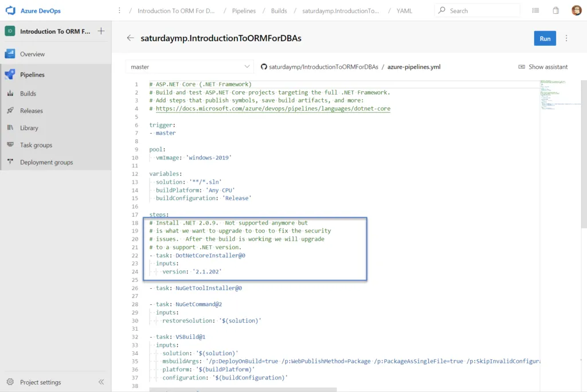This screenshot has width=587, height=392.
Task: Click the YAML breadcrumb
Action: click(x=404, y=10)
